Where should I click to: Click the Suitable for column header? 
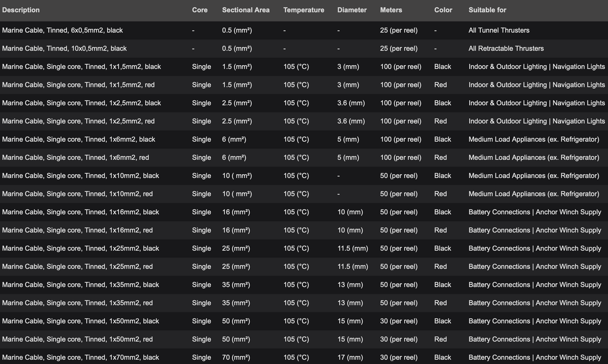pos(487,10)
